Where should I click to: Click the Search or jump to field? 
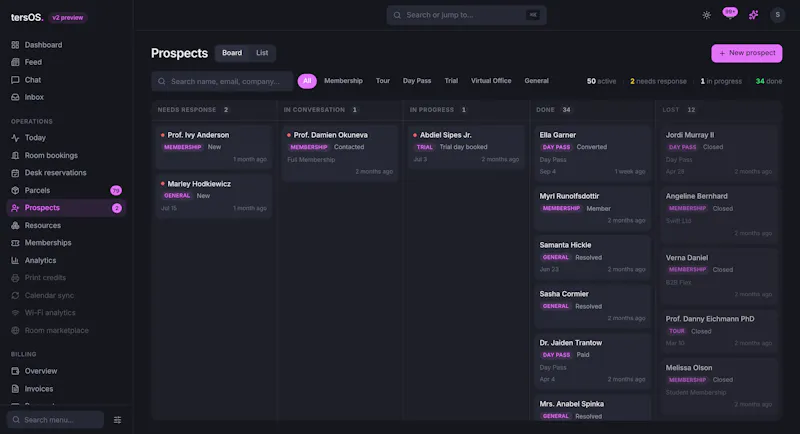(x=466, y=15)
